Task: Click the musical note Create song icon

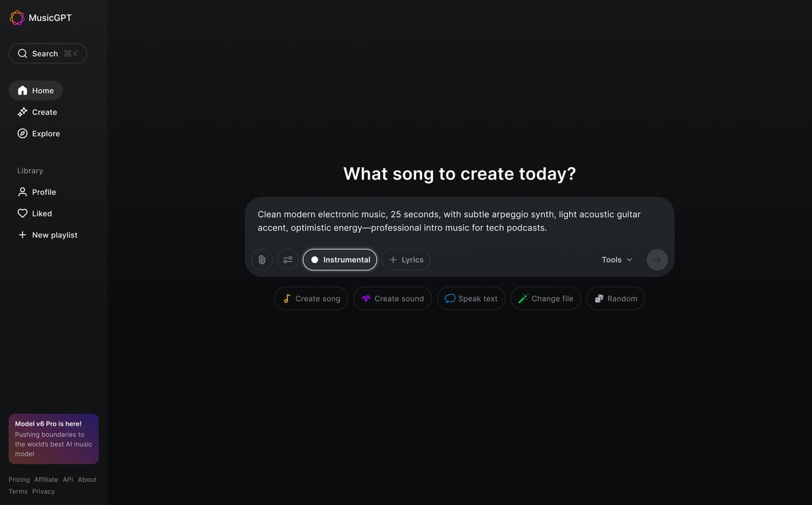Action: (x=288, y=298)
